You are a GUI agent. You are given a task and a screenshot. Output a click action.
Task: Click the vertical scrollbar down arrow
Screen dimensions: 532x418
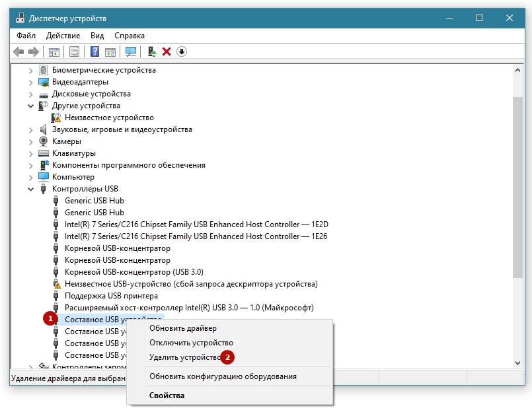(517, 363)
